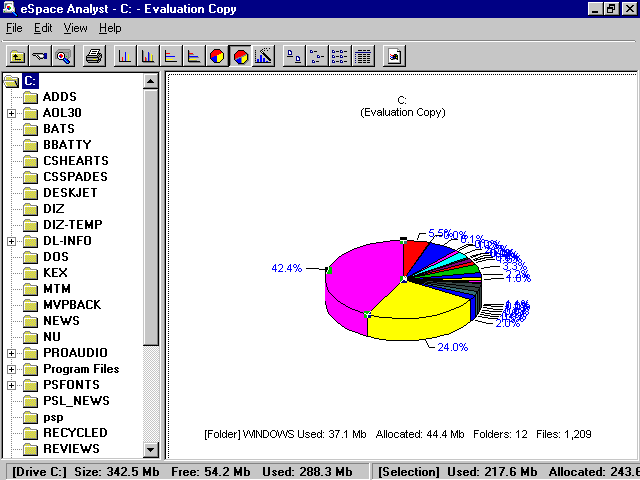Expand the DL-INFO folder tree node
The height and width of the screenshot is (480, 640).
pyautogui.click(x=11, y=241)
